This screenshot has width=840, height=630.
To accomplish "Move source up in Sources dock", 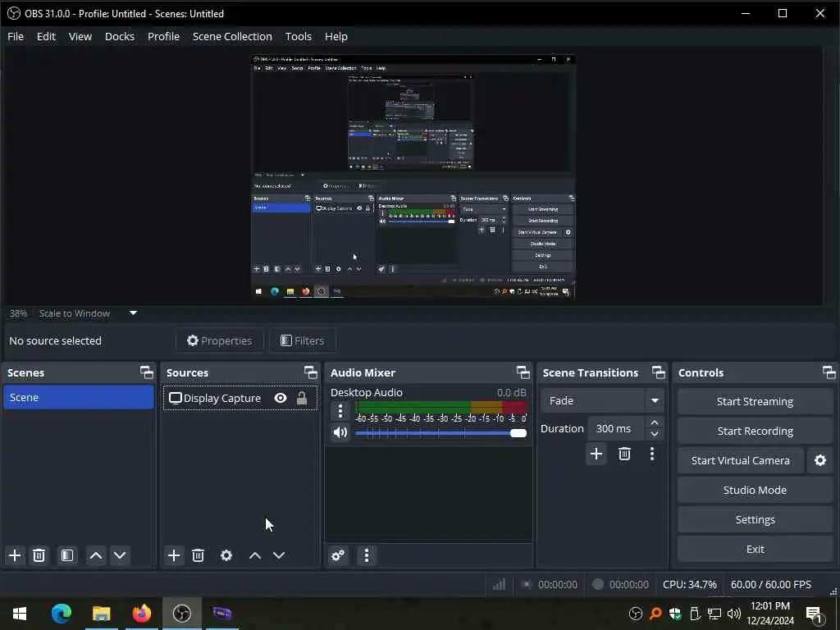I will coord(255,555).
